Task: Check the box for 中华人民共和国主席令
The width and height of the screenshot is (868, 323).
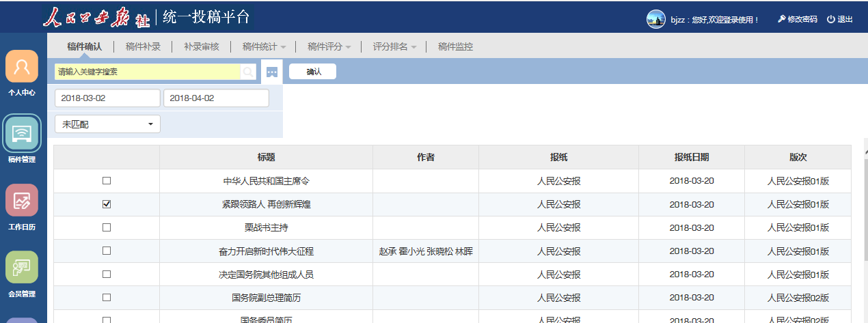Action: coord(107,181)
